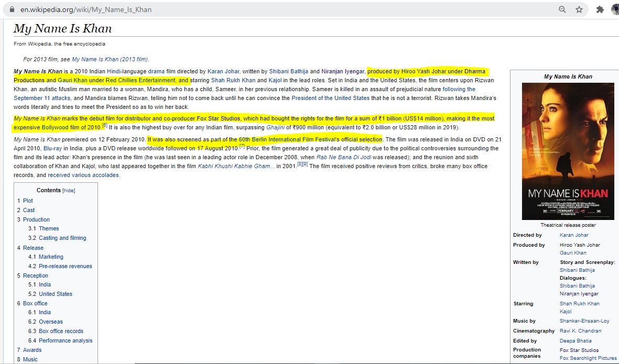Screen dimensions: 619x364
Task: Open Fox Searchlight Pictures link
Action: [588, 358]
